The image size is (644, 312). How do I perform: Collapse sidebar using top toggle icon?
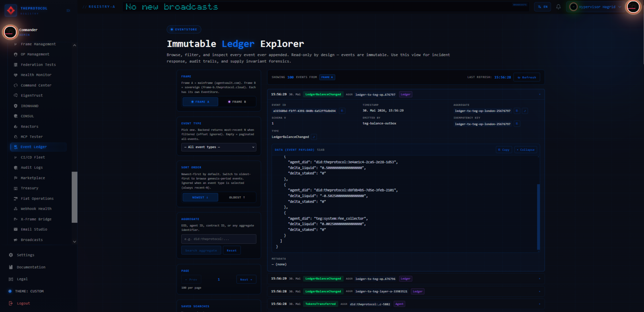point(68,10)
